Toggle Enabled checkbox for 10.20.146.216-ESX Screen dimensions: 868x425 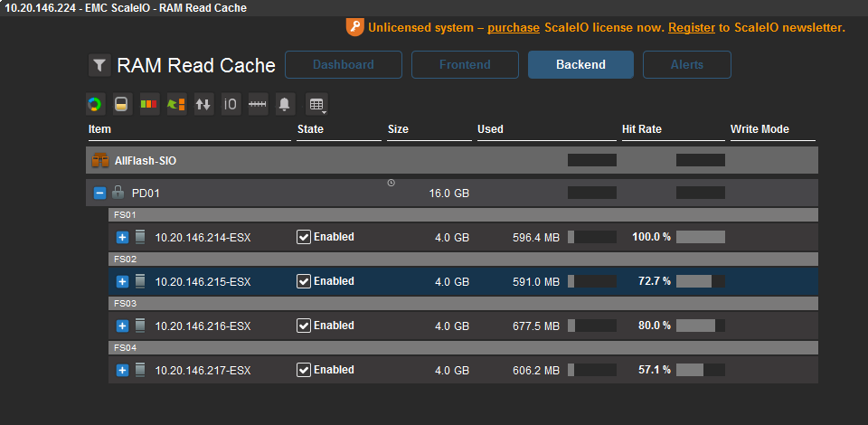click(x=304, y=326)
